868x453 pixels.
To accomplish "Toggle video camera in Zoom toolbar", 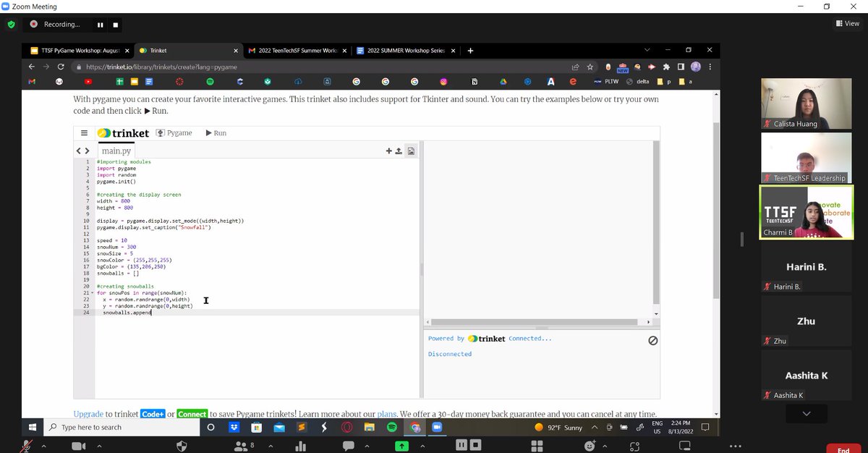I will 78,446.
